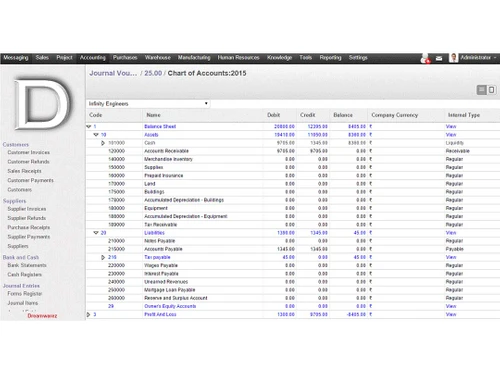Open the mail envelope icon in top bar
The height and width of the screenshot is (375, 500).
coord(439,58)
